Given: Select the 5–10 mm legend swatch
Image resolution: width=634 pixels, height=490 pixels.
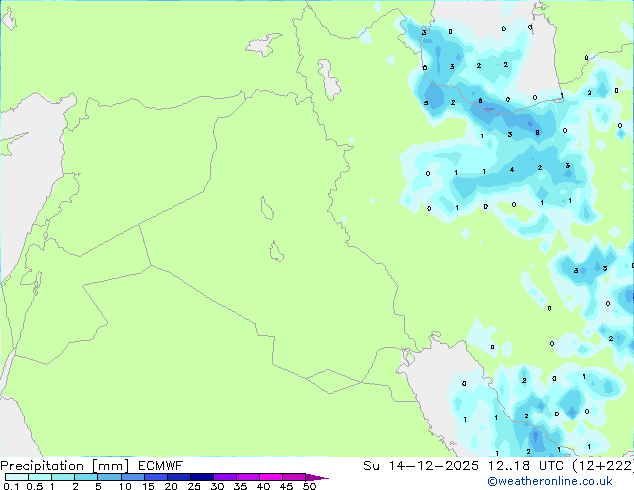Looking at the screenshot, I should (x=109, y=477).
